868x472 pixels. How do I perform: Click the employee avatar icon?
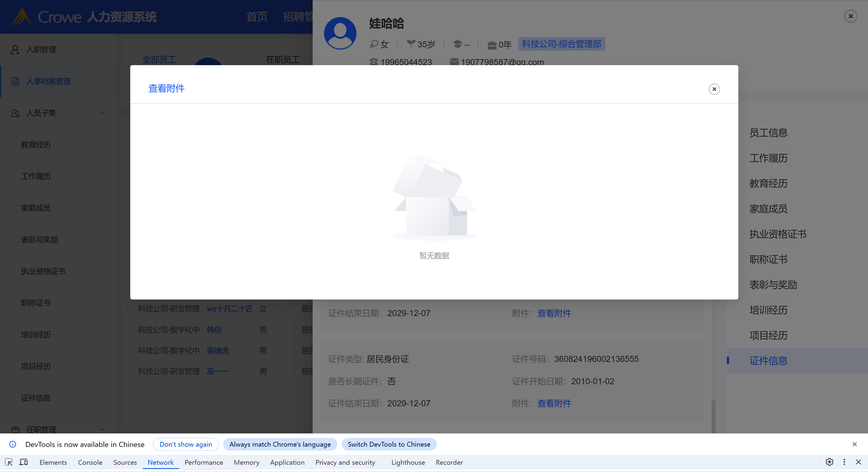point(340,33)
